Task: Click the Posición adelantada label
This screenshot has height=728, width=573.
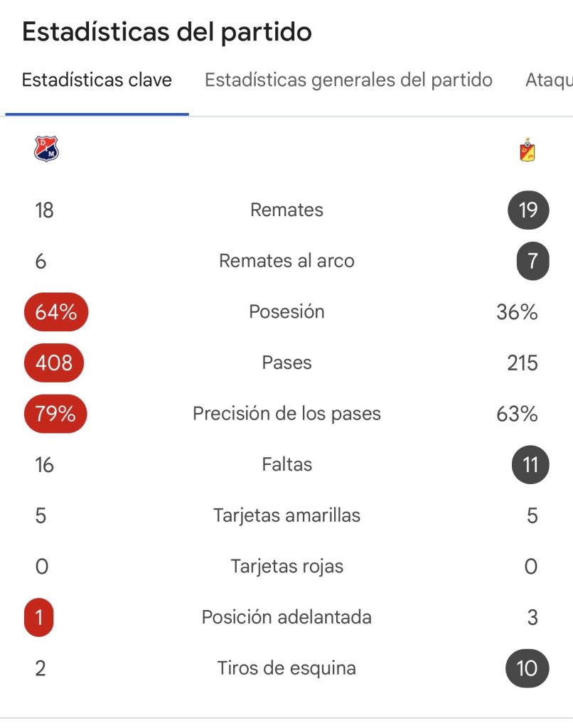Action: [286, 618]
